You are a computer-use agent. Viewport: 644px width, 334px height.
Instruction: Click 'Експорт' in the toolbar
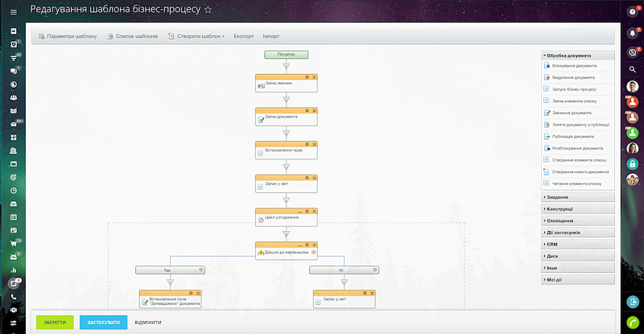tap(244, 36)
